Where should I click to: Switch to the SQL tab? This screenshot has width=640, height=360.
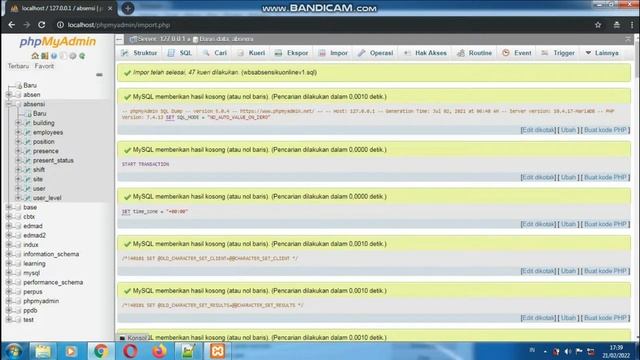coord(180,53)
